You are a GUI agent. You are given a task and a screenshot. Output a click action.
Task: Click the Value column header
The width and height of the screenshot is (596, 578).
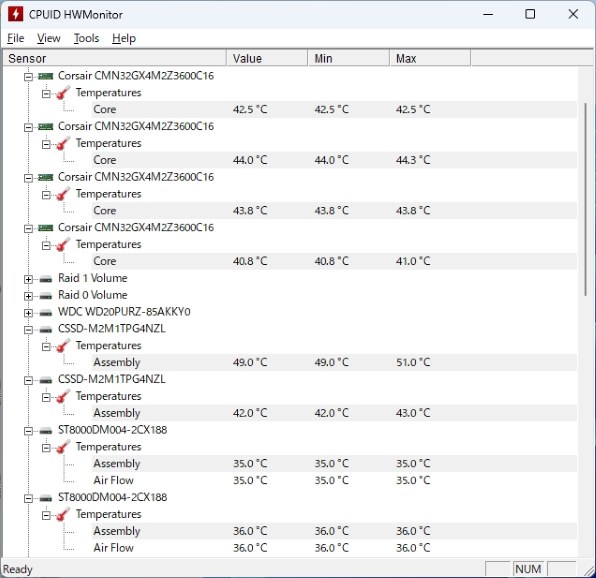click(x=267, y=59)
